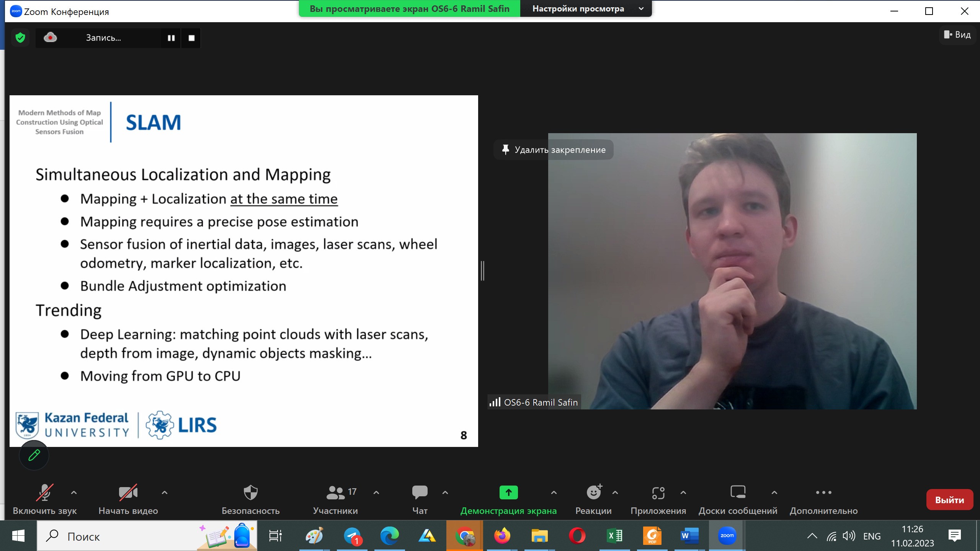Click the green encryption shield icon
Screen dimensions: 980x551
pos(20,37)
